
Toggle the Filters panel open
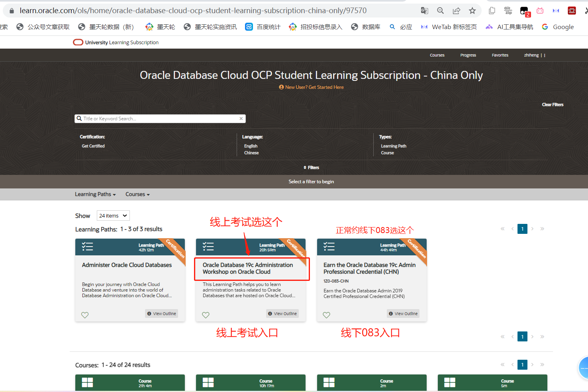click(x=311, y=167)
